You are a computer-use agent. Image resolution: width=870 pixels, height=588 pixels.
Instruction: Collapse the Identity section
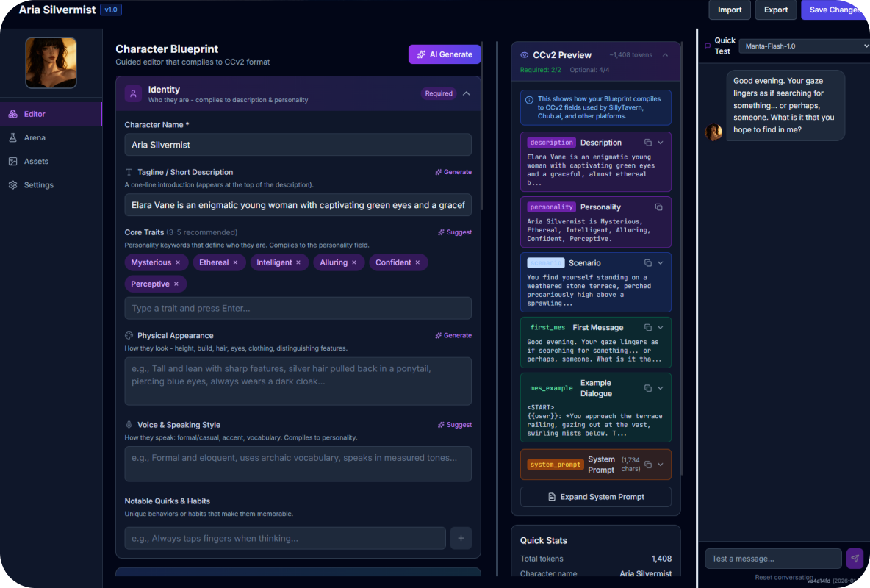coord(467,94)
